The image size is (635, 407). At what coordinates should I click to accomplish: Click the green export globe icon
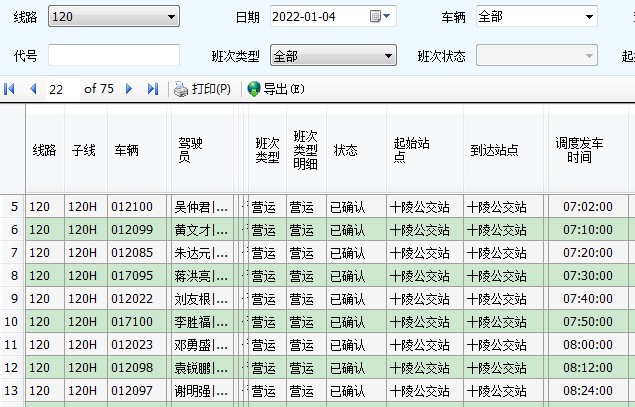(253, 89)
